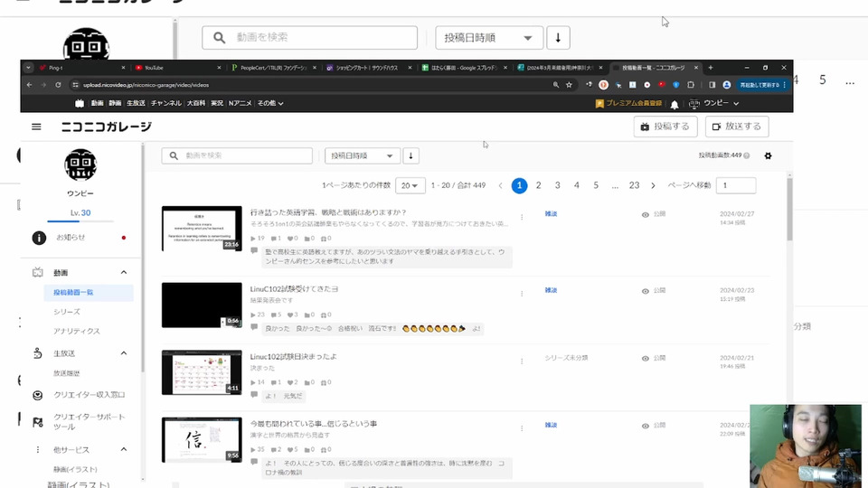The image size is (868, 488).
Task: Click the front window vertical scrollbar
Action: [789, 211]
